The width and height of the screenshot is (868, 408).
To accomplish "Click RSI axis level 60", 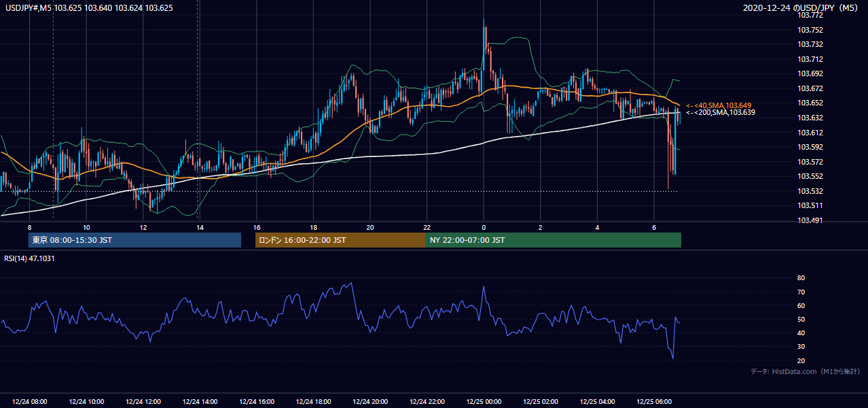I will 801,306.
